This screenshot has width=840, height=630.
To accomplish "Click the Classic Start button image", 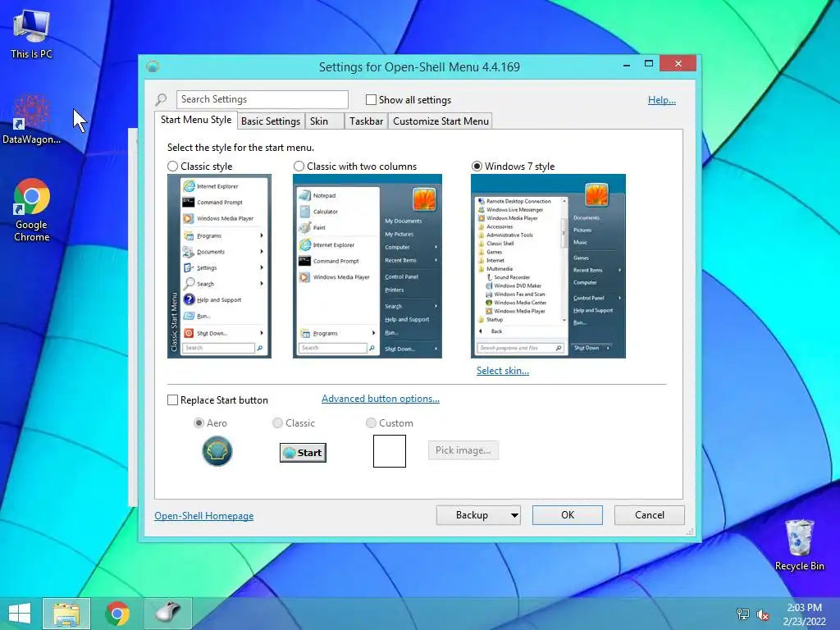I will point(303,453).
